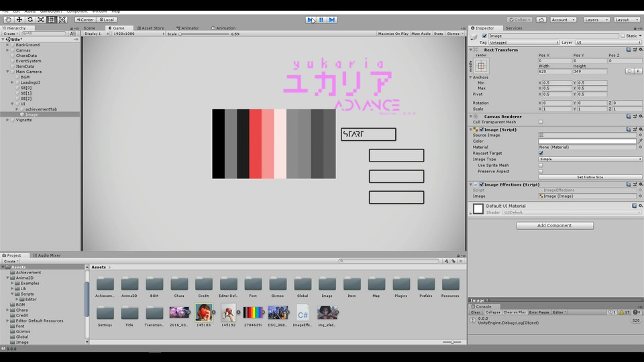Viewport: 644px width, 362px height.
Task: Select the Scale tool
Action: [x=41, y=19]
